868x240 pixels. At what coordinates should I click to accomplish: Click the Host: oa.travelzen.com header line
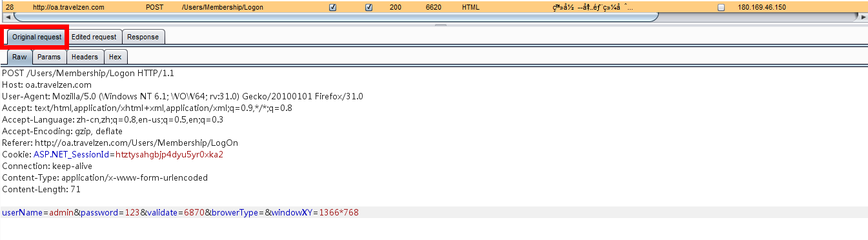46,85
